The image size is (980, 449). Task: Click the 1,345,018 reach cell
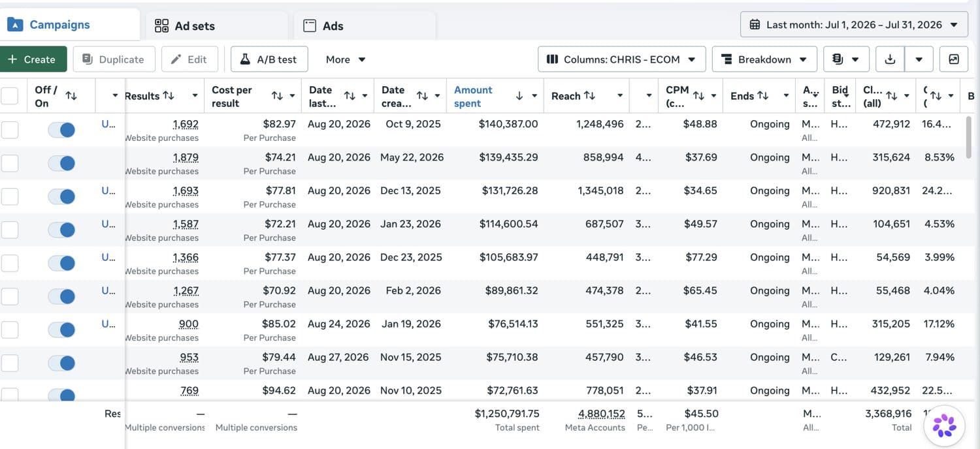click(600, 191)
